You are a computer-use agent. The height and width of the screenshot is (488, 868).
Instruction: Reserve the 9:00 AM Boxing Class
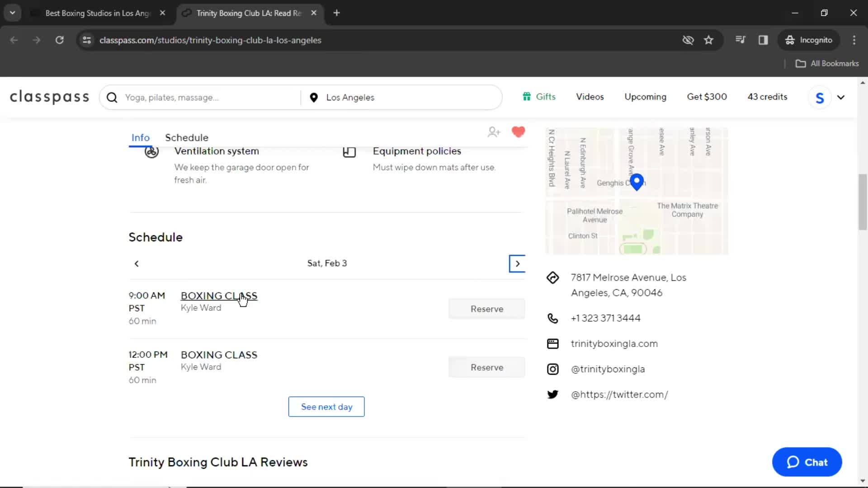coord(487,308)
